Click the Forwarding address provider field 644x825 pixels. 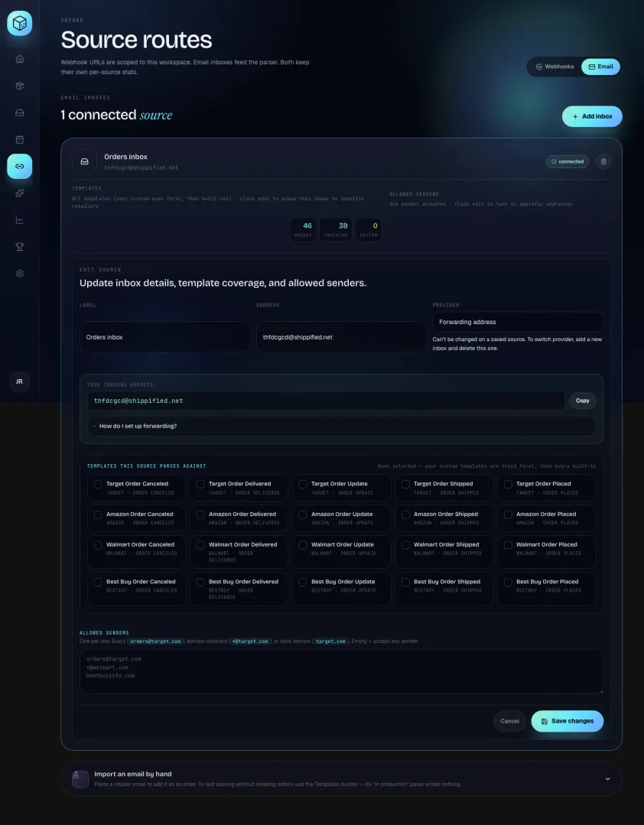pos(518,322)
